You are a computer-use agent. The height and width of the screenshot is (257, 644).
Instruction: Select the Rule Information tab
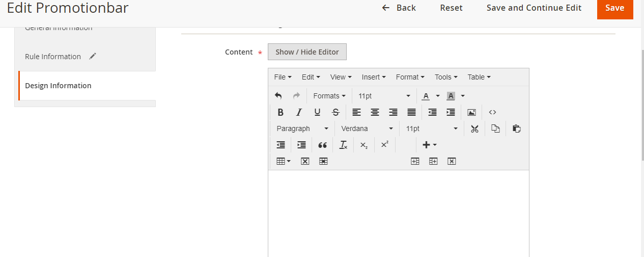pos(53,57)
